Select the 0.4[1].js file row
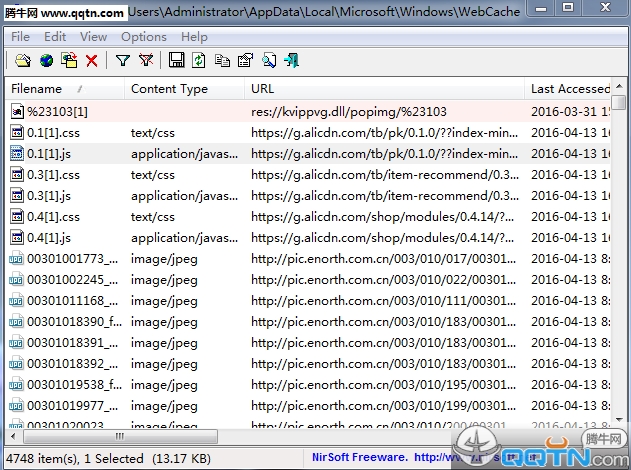This screenshot has height=470, width=631. [x=308, y=237]
